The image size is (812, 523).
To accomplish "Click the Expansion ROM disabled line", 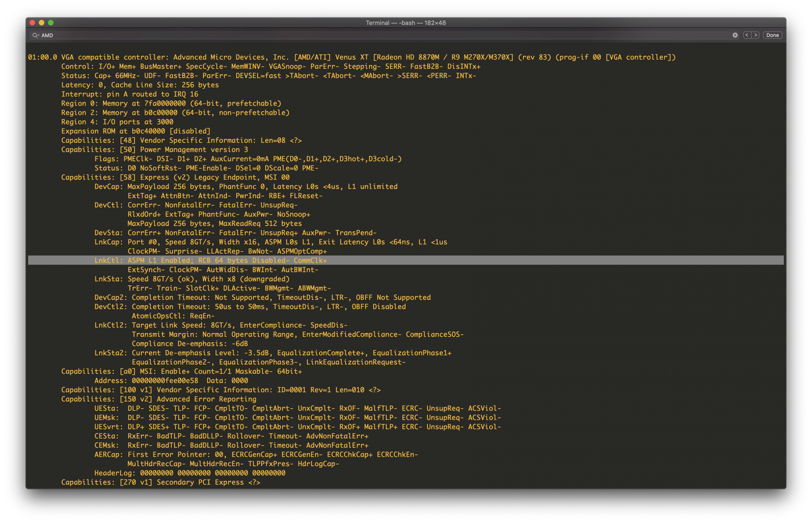I will point(136,131).
